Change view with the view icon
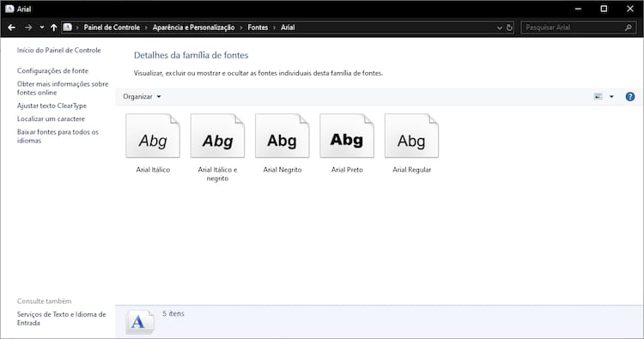Viewport: 644px width, 339px height. pyautogui.click(x=598, y=96)
